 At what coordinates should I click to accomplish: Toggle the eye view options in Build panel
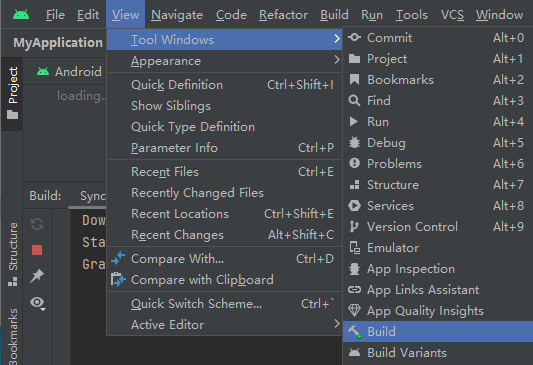37,303
